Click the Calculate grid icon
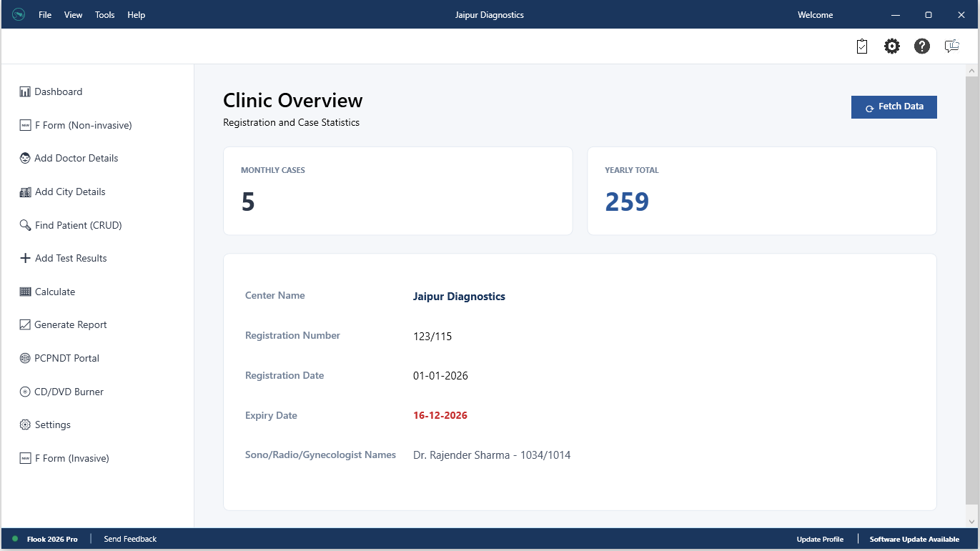The height and width of the screenshot is (551, 980). click(25, 292)
